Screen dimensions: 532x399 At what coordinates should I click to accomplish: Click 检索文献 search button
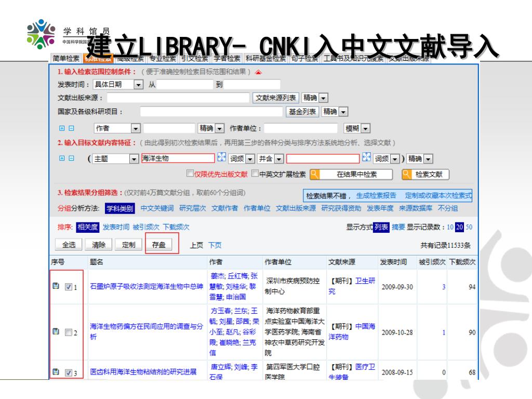pyautogui.click(x=425, y=175)
